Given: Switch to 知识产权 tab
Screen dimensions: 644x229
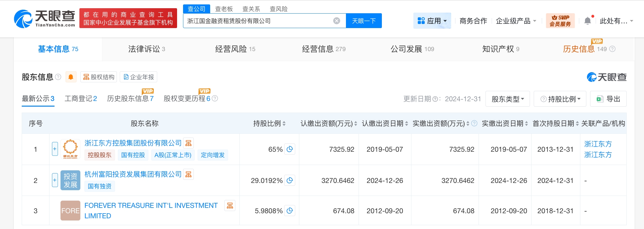Looking at the screenshot, I should tap(501, 49).
